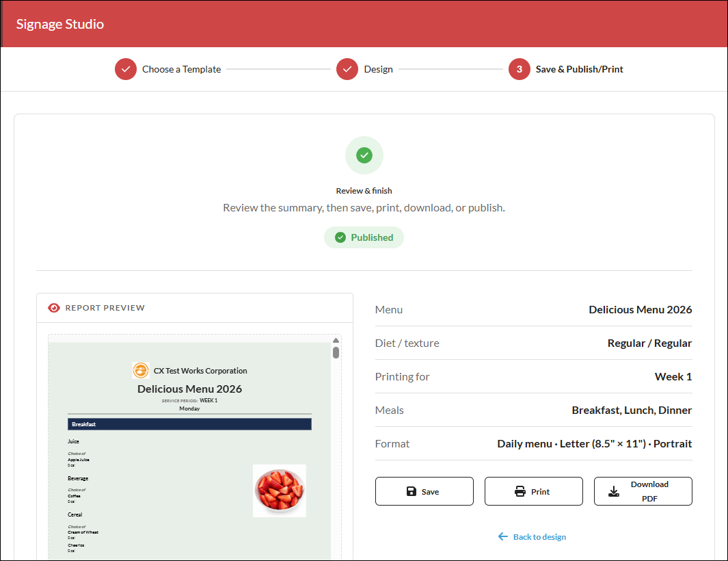Click the floppy disk Save icon
Image resolution: width=728 pixels, height=561 pixels.
(x=411, y=491)
